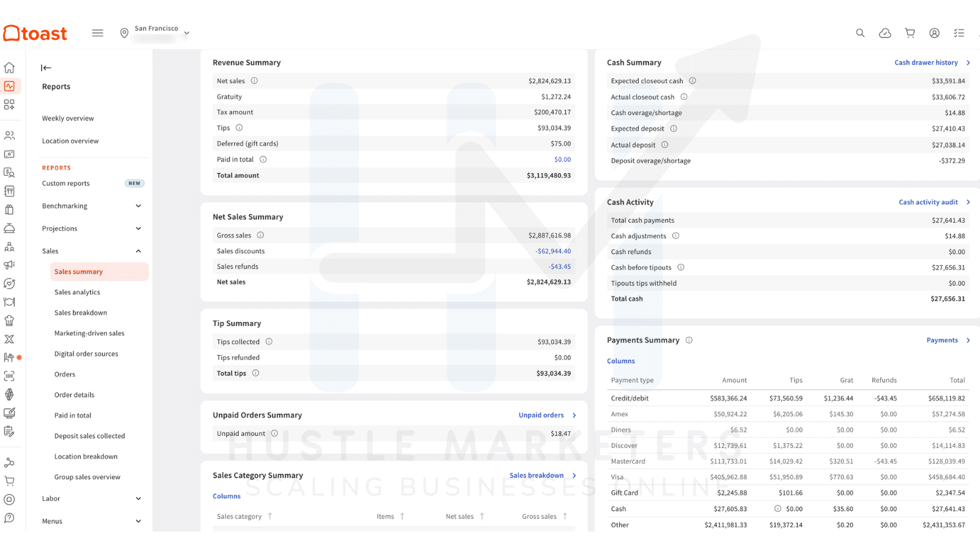Open Deposit sales collected
The width and height of the screenshot is (980, 551).
(x=89, y=437)
